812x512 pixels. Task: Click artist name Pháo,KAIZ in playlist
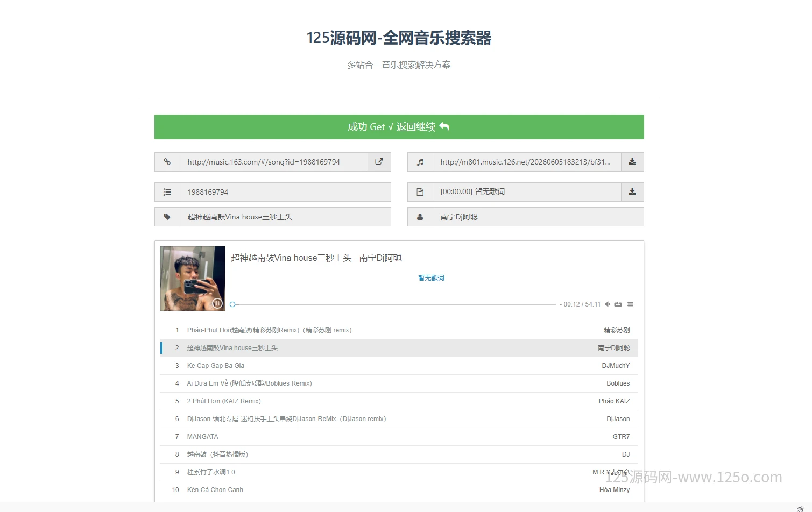614,401
